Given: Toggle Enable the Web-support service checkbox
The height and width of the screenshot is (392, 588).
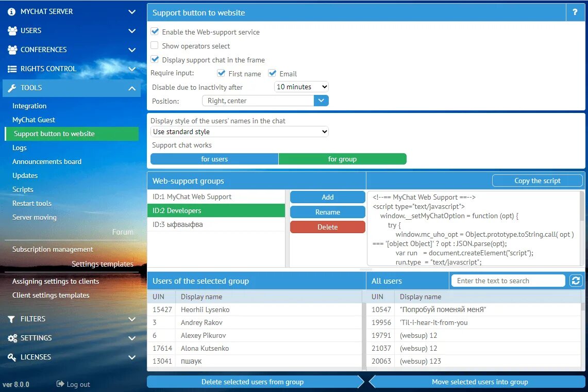Looking at the screenshot, I should click(x=155, y=31).
